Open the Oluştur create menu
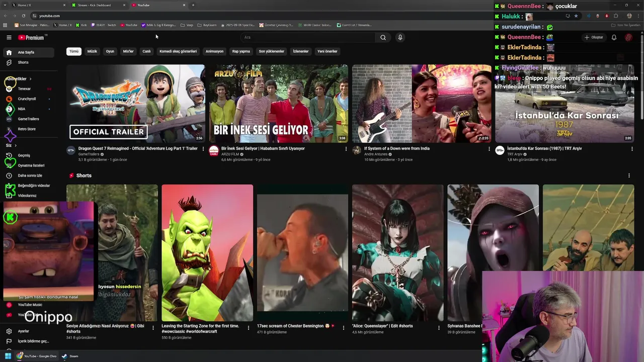The width and height of the screenshot is (644, 362). click(594, 37)
